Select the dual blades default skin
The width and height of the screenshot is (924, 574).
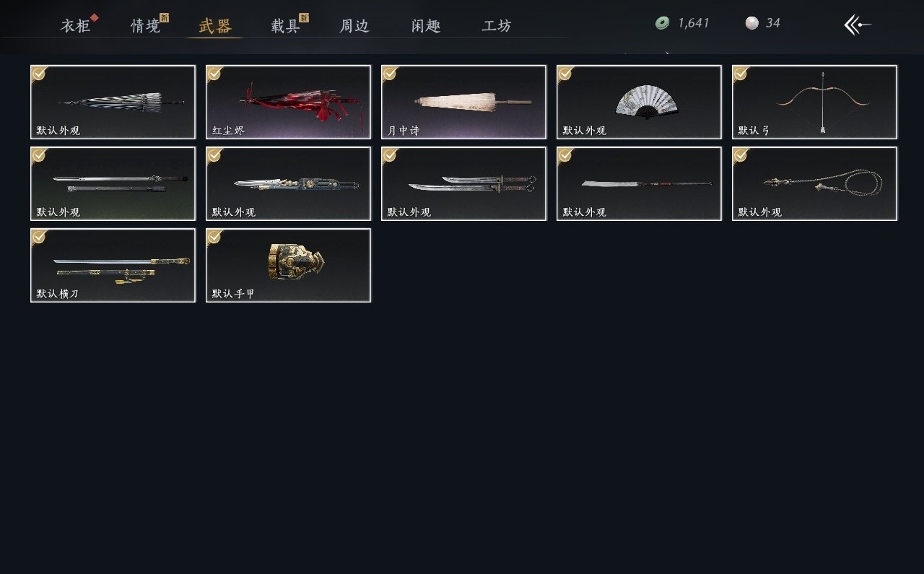click(463, 183)
